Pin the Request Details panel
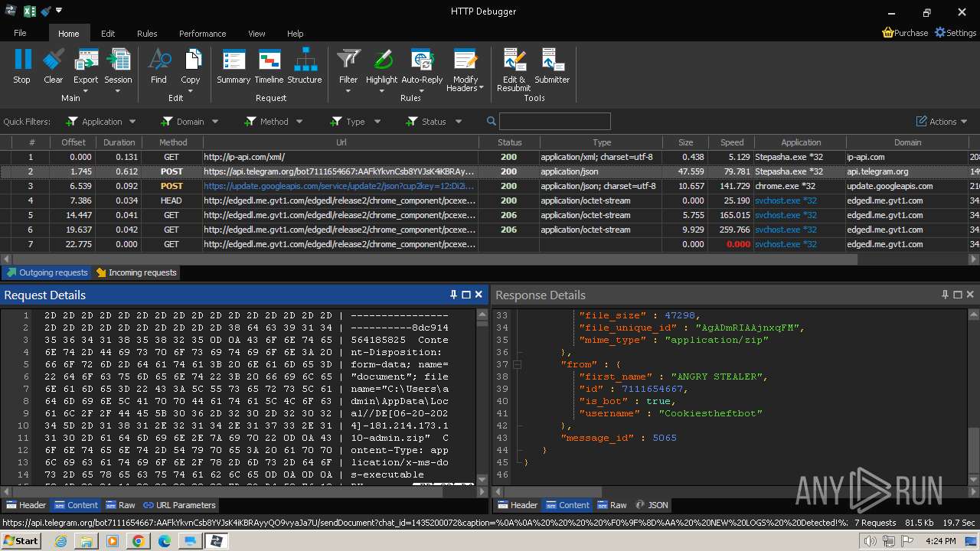The width and height of the screenshot is (980, 551). tap(453, 295)
